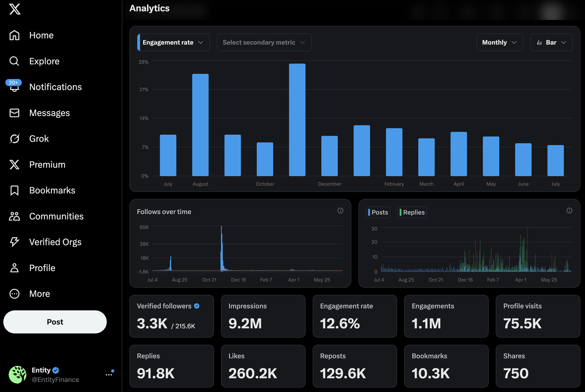Click the tallest bar between October and December
585x392 pixels.
(x=297, y=120)
